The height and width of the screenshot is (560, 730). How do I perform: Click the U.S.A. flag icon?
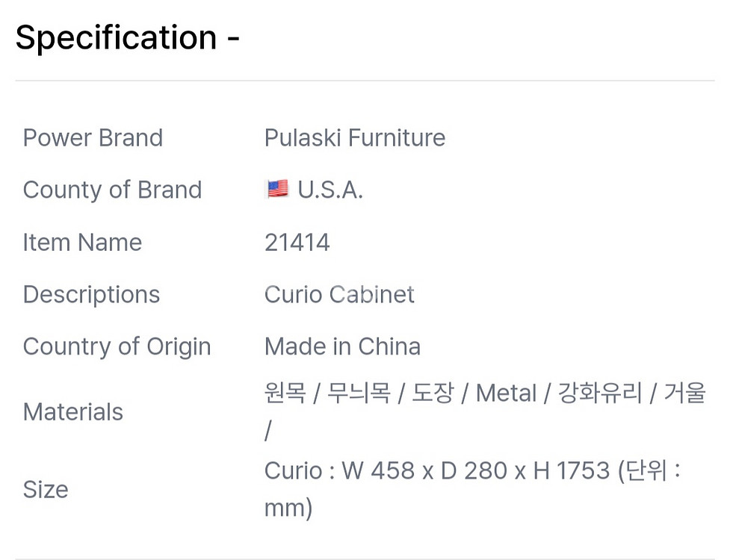(x=277, y=190)
